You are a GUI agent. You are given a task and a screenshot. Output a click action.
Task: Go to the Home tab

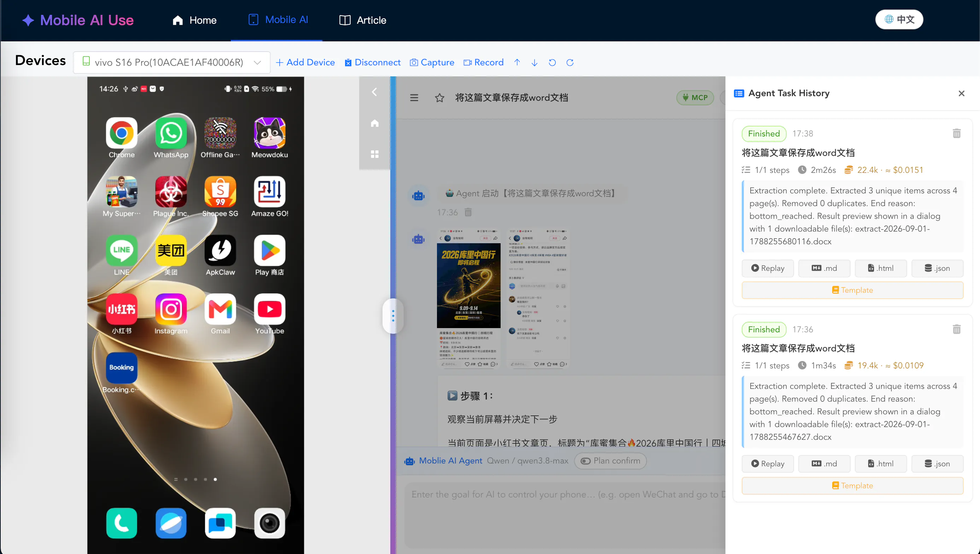[194, 20]
